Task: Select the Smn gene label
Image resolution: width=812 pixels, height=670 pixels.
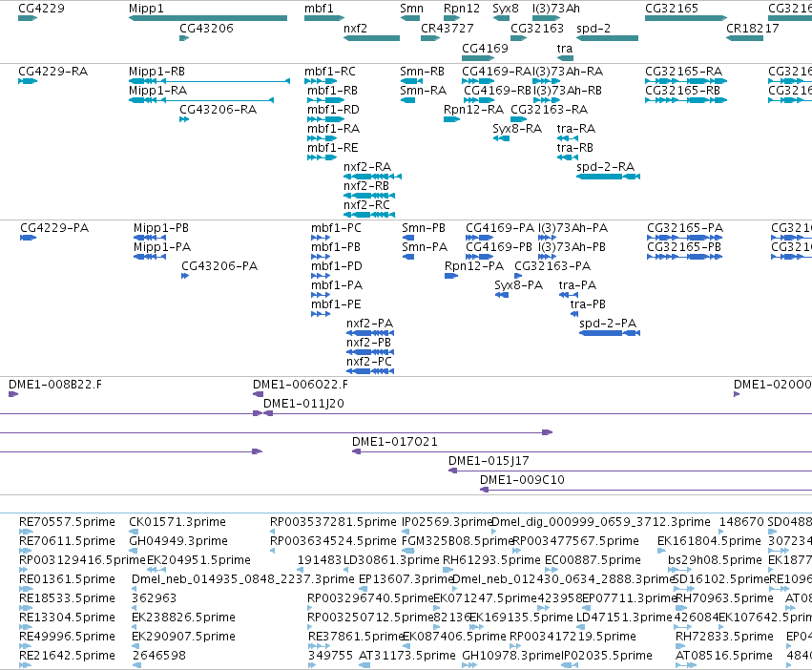Action: click(x=411, y=9)
